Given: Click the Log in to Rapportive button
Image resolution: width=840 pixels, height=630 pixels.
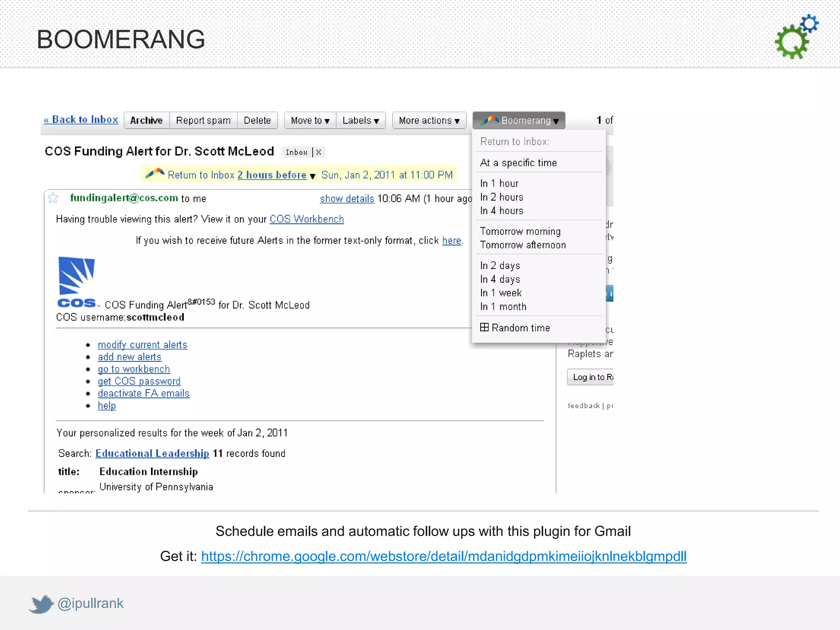Looking at the screenshot, I should click(x=591, y=377).
